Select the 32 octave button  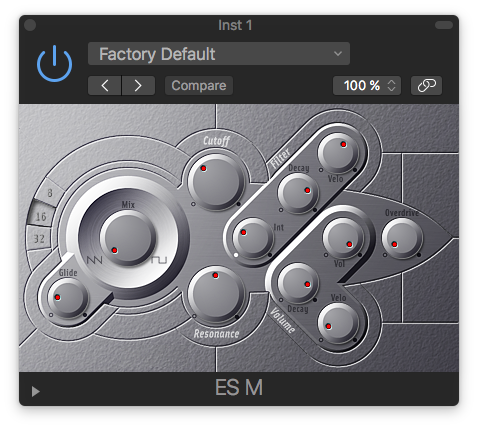pyautogui.click(x=39, y=238)
